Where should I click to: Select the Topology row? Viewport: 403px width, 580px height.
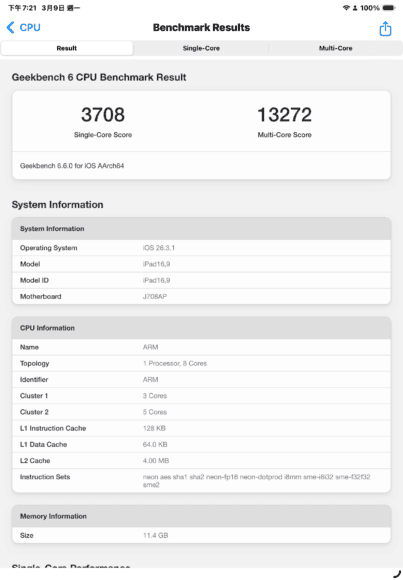201,363
